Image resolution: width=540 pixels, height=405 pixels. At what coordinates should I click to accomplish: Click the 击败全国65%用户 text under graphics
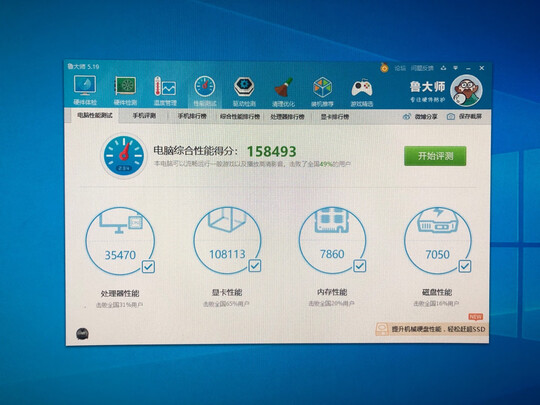[226, 304]
